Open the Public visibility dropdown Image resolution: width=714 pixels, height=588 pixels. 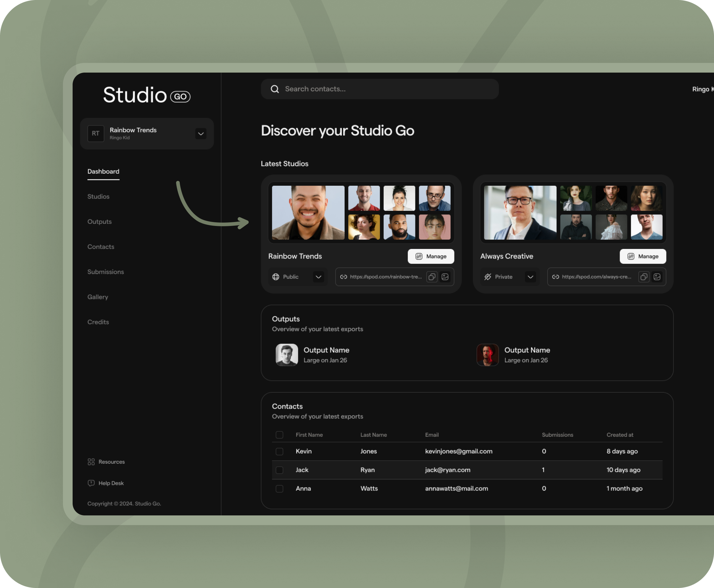(318, 277)
